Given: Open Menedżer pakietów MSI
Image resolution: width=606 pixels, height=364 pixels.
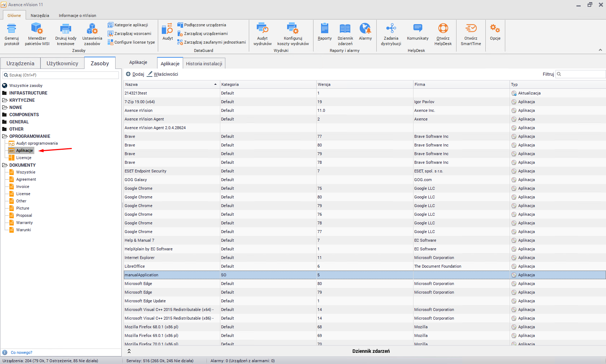Looking at the screenshot, I should (37, 29).
